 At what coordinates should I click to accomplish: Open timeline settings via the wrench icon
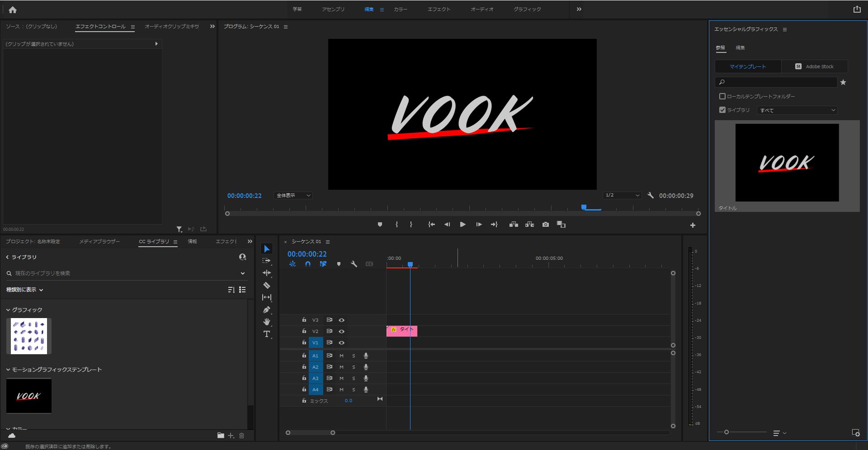[x=354, y=264]
